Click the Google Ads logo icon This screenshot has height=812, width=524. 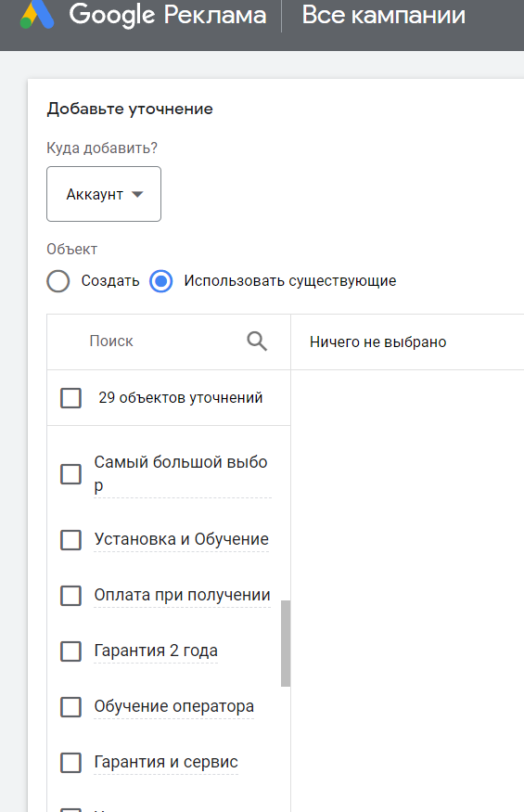[x=37, y=15]
